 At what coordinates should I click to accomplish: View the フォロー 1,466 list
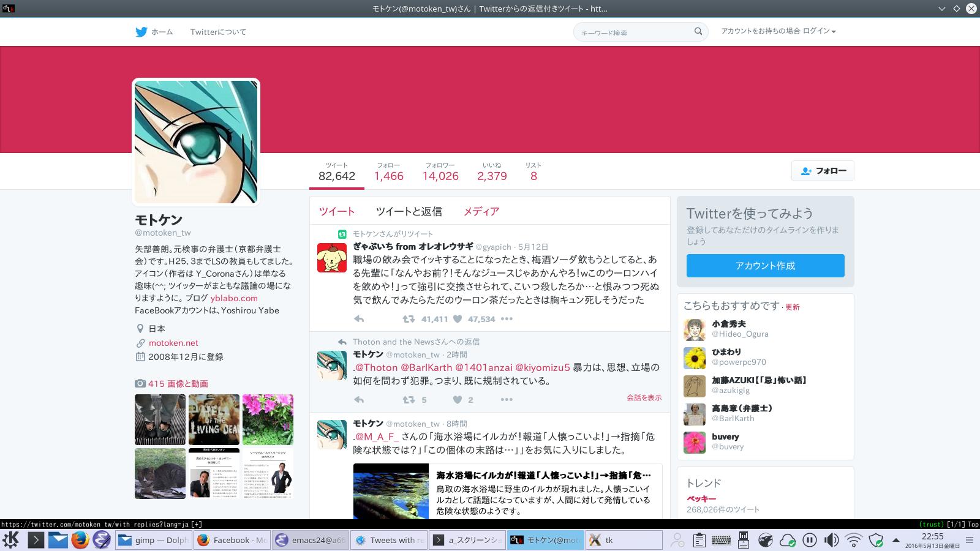click(389, 172)
